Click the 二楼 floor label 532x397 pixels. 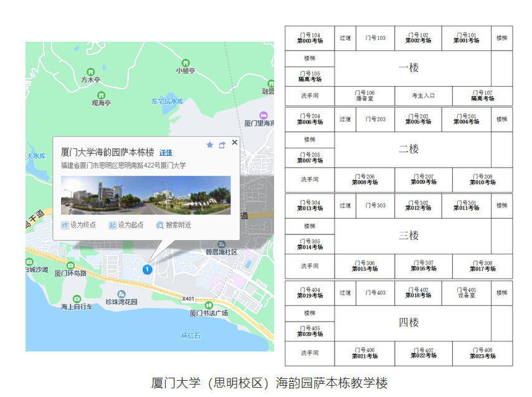coord(409,148)
